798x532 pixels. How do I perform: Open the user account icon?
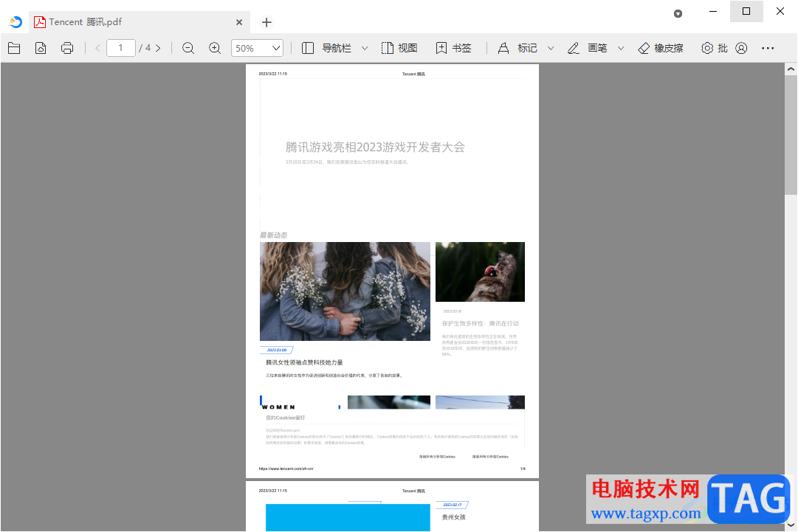click(741, 48)
